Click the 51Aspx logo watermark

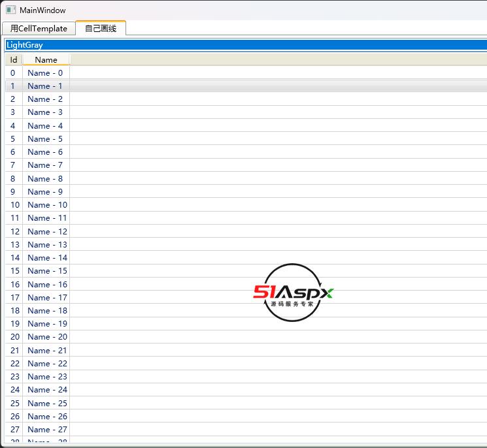294,293
